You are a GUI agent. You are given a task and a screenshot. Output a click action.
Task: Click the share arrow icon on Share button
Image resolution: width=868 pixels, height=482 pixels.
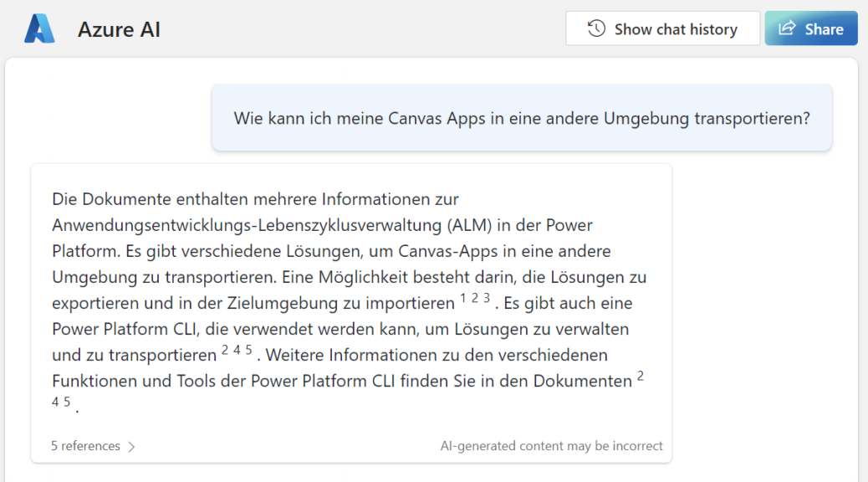click(787, 29)
